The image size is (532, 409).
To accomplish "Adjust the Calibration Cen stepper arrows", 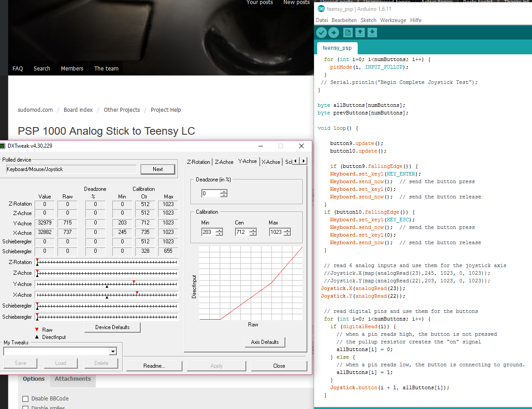I will click(253, 232).
